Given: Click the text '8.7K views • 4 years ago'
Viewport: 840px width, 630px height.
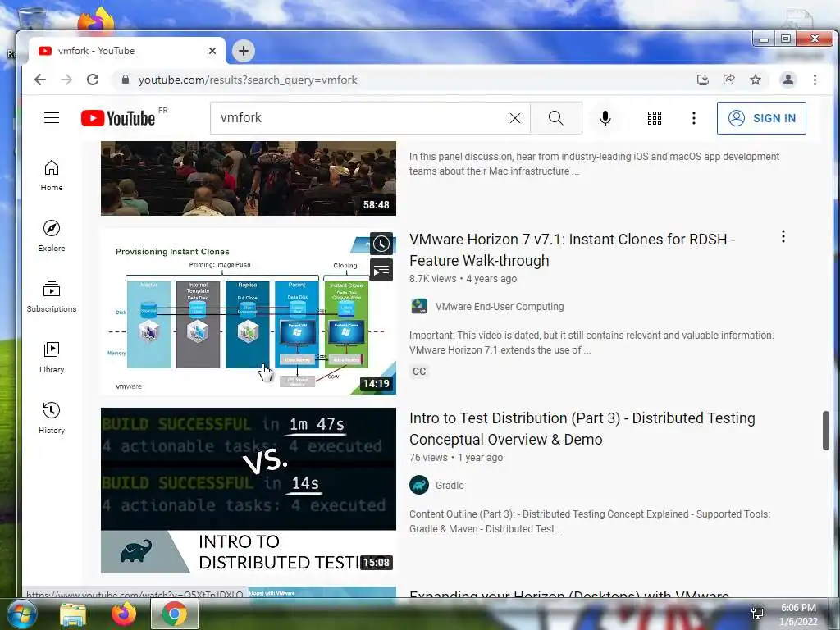Looking at the screenshot, I should point(463,279).
